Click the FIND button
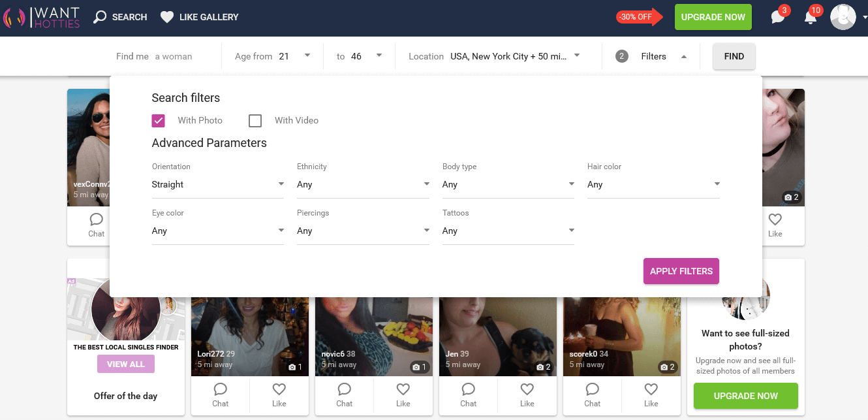Screen dimensions: 868x420 click(x=734, y=56)
